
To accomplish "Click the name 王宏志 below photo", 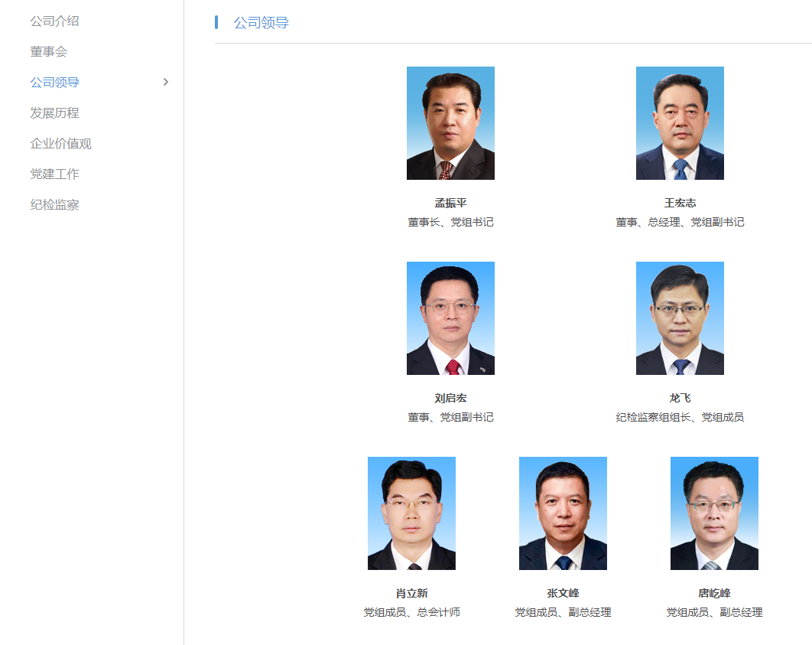I will 680,203.
